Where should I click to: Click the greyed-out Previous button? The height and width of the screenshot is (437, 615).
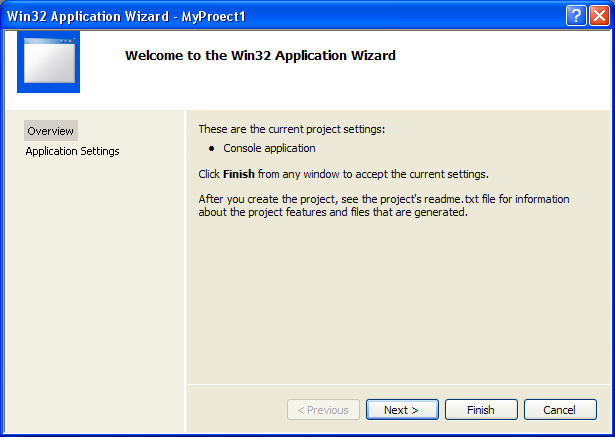(322, 410)
